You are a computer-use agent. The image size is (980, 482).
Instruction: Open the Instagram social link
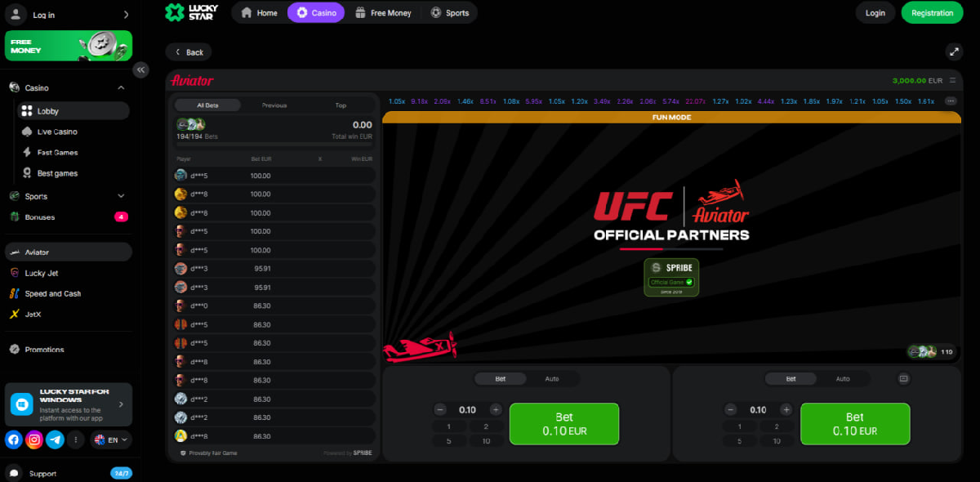[x=34, y=440]
